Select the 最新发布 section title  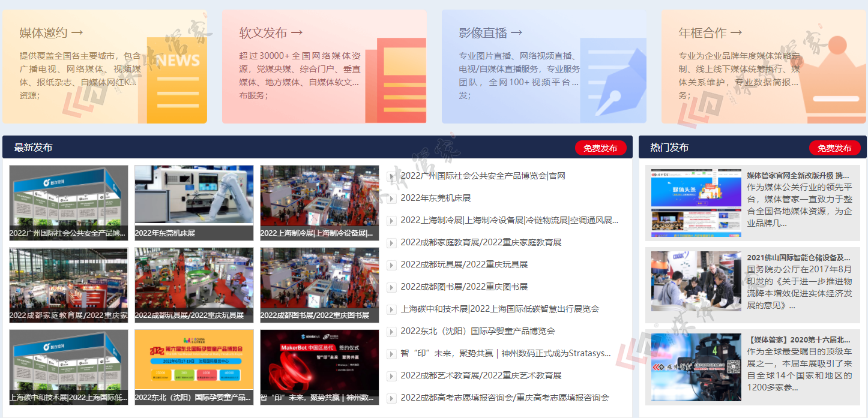point(33,148)
